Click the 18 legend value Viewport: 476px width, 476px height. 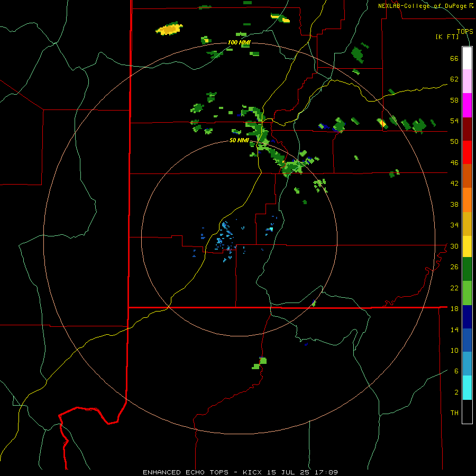coord(454,309)
